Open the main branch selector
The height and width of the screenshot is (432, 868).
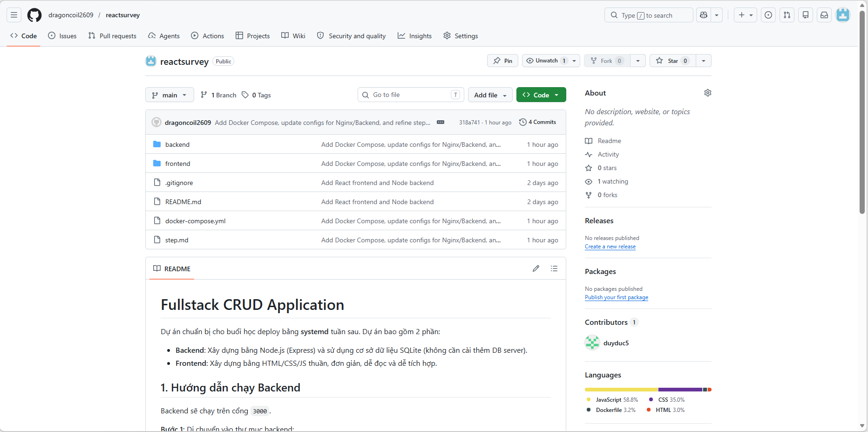170,95
